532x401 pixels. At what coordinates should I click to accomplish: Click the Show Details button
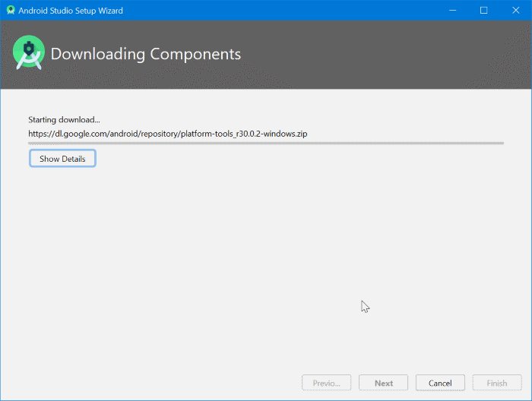pyautogui.click(x=62, y=158)
